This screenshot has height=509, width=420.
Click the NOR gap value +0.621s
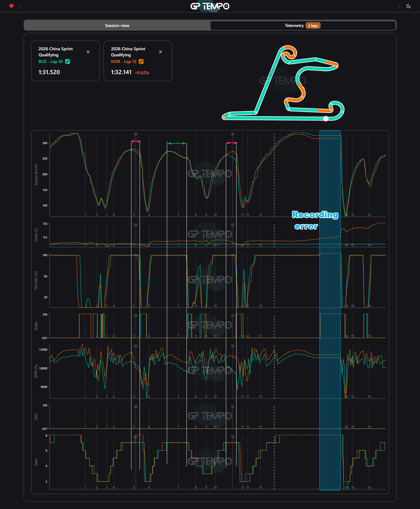pos(142,73)
